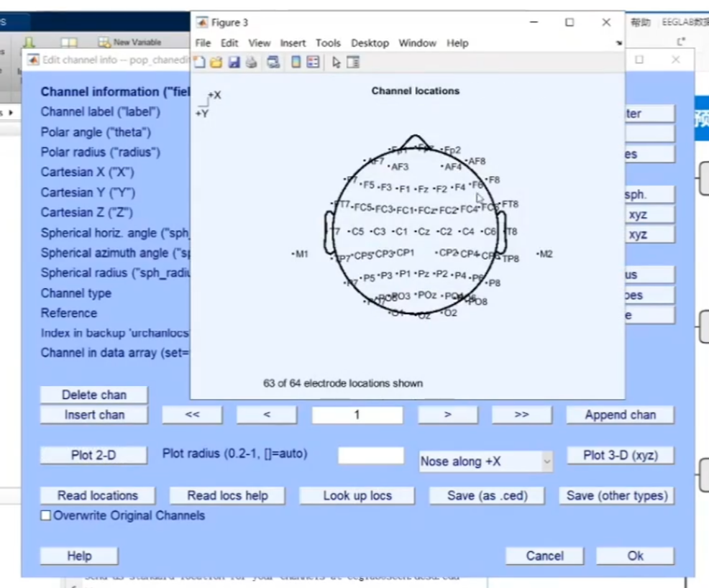Click the New Figure toolbar icon
The image size is (709, 588).
pyautogui.click(x=200, y=63)
